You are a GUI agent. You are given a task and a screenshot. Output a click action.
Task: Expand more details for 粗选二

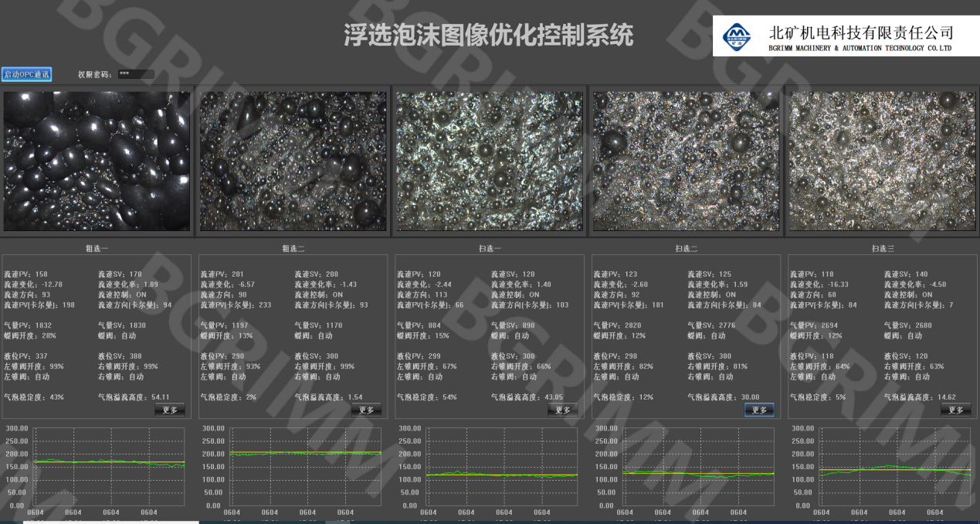[x=366, y=410]
